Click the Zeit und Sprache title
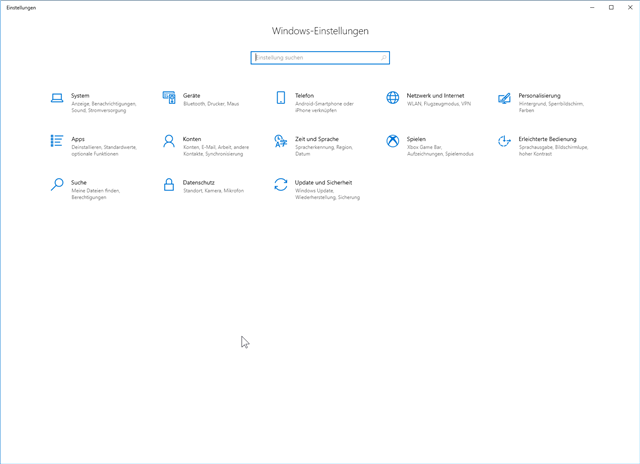The height and width of the screenshot is (464, 640). pos(317,139)
